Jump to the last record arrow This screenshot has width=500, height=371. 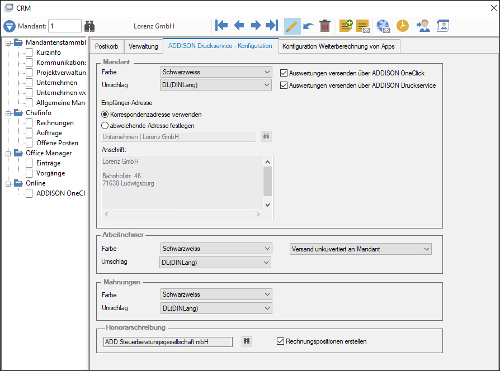[x=272, y=25]
